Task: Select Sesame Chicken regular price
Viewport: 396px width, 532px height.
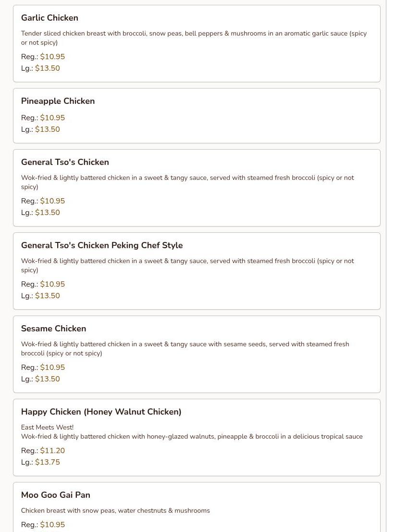Action: click(x=52, y=367)
